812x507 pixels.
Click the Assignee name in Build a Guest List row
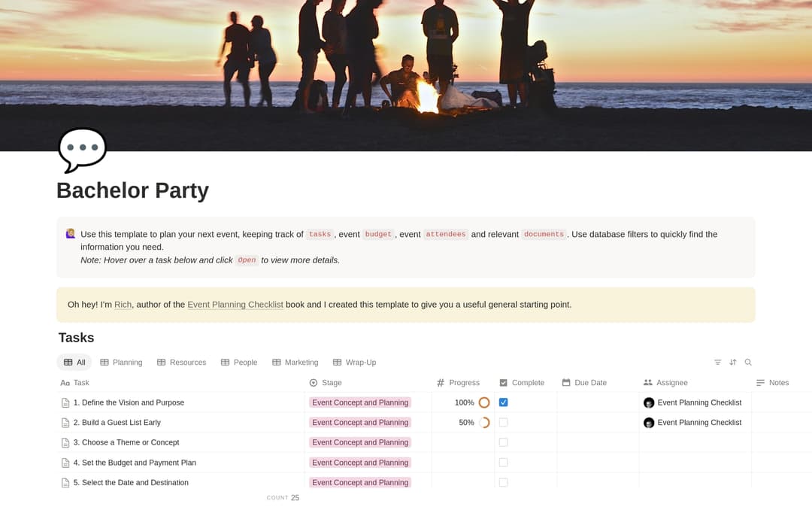699,423
